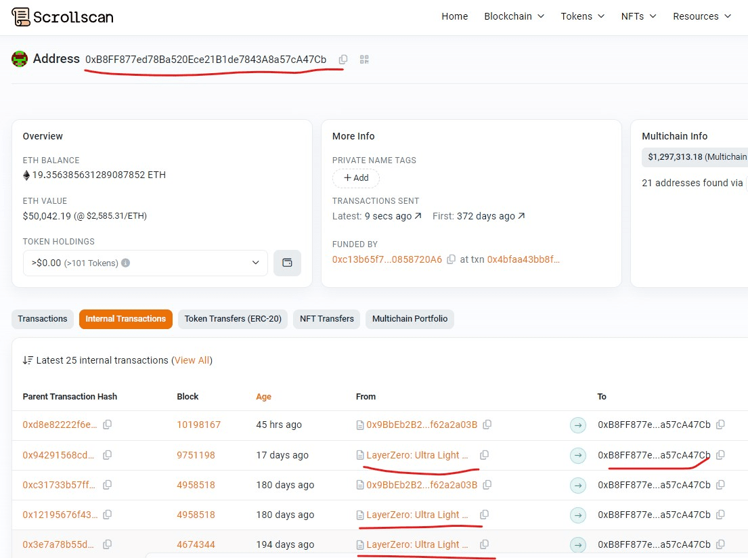Click the View All internal transactions link

[x=192, y=360]
